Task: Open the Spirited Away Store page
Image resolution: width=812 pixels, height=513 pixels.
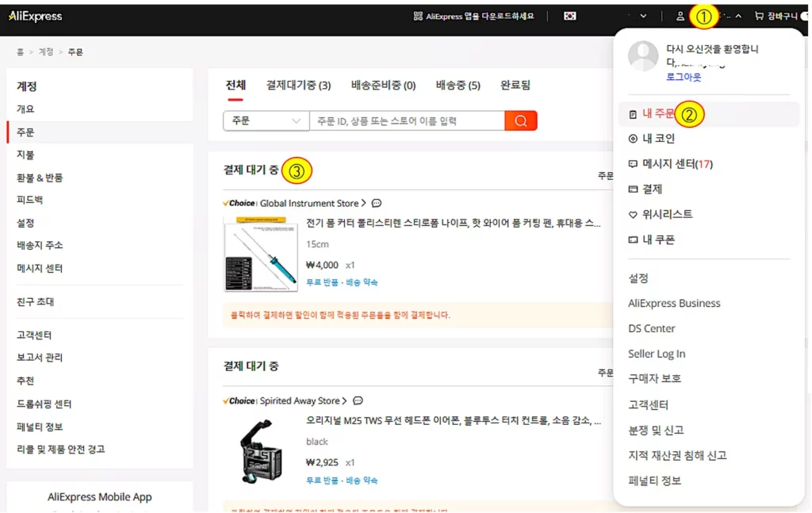Action: (300, 400)
